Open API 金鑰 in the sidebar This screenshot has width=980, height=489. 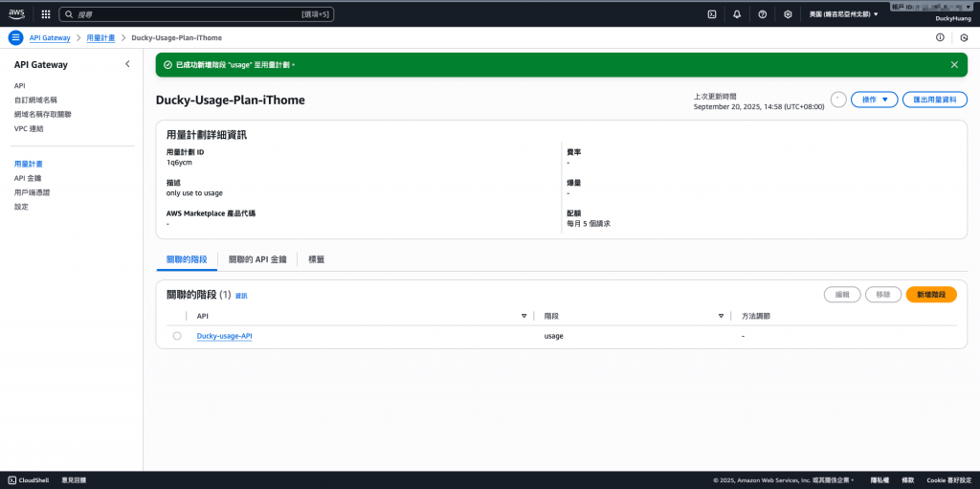click(x=28, y=178)
